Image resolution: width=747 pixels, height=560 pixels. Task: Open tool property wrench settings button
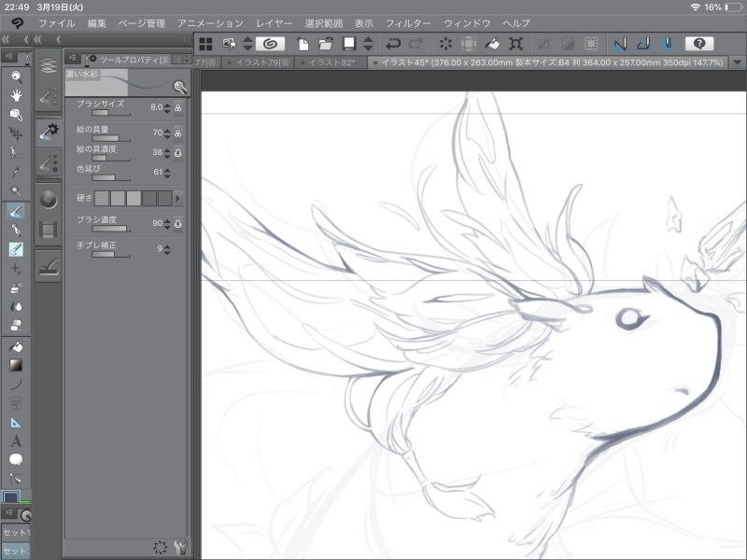[180, 548]
